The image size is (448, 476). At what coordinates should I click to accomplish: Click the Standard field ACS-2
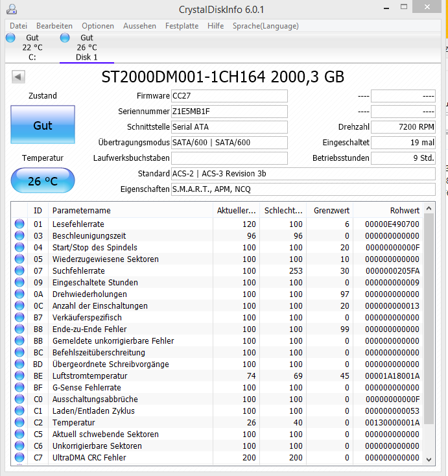pyautogui.click(x=303, y=174)
